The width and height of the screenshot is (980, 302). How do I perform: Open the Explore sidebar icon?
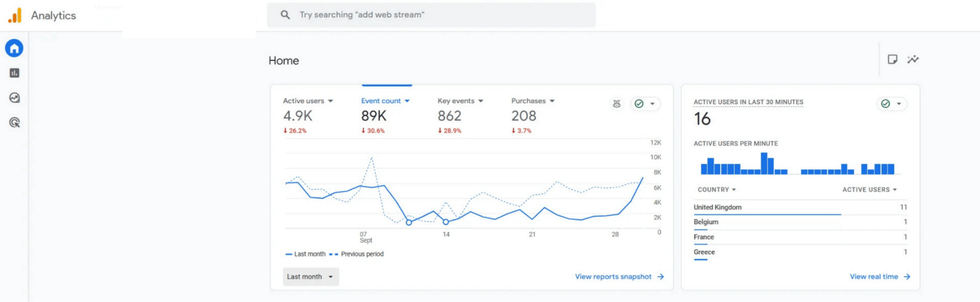(x=15, y=97)
